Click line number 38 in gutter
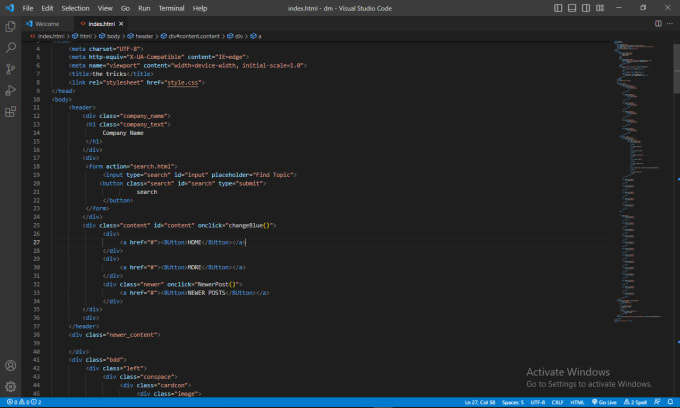The width and height of the screenshot is (680, 408). coord(36,335)
